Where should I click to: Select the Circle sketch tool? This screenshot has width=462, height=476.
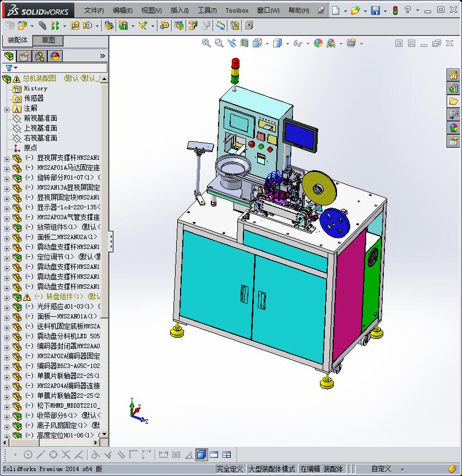coord(28,455)
